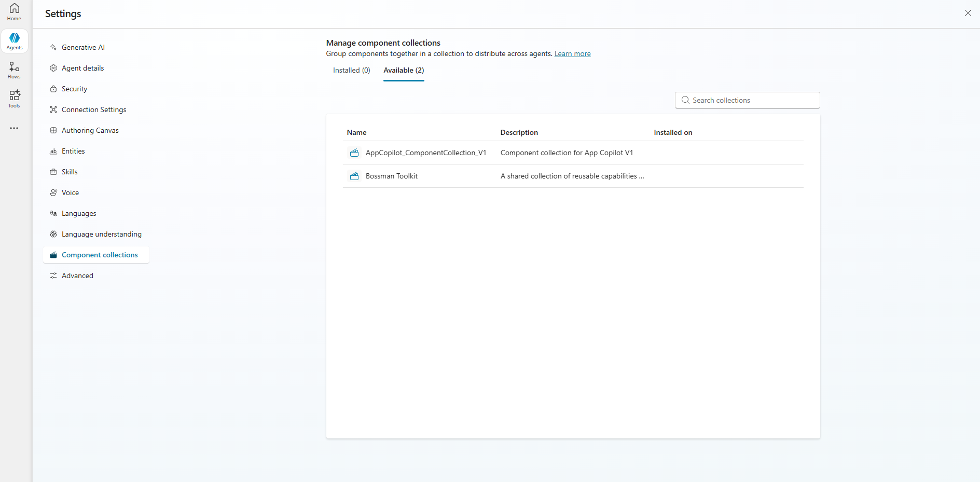Viewport: 980px width, 482px height.
Task: Select the Available (2) tab
Action: pyautogui.click(x=404, y=71)
